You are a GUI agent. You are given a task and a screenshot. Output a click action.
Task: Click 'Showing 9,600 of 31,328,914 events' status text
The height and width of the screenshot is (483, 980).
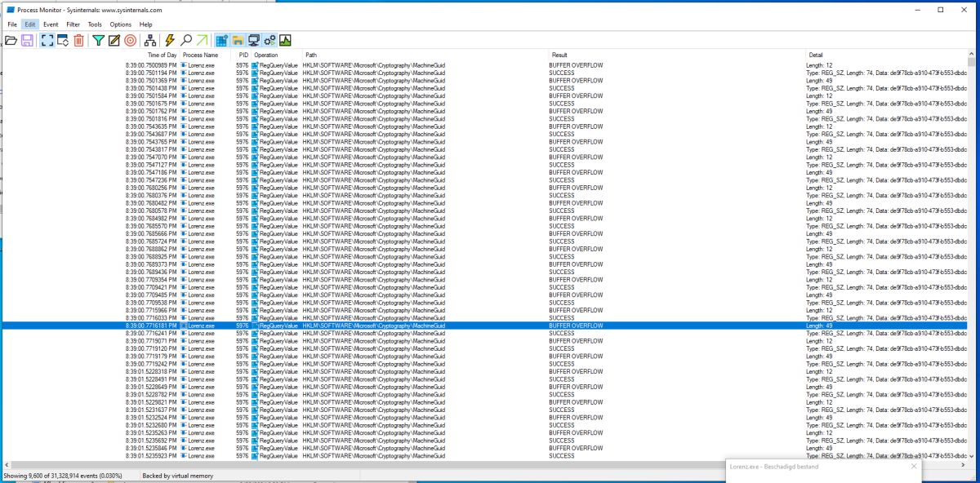(64, 475)
